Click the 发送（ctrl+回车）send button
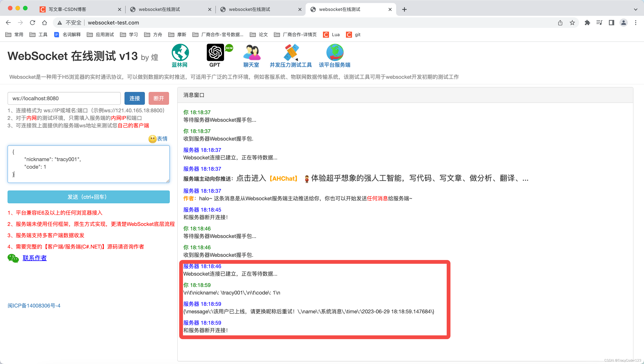644x364 pixels. [x=88, y=197]
